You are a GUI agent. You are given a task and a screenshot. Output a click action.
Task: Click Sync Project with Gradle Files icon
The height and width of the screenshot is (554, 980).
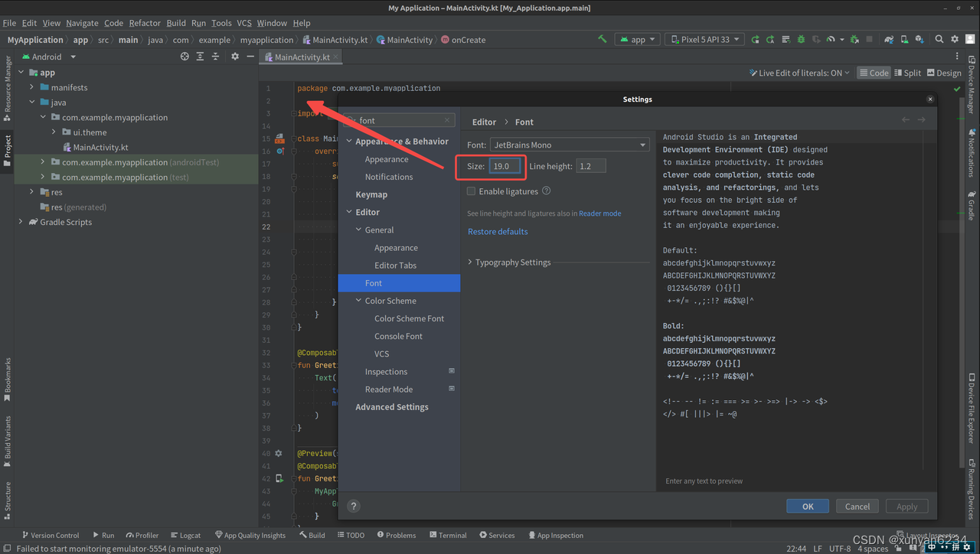889,39
